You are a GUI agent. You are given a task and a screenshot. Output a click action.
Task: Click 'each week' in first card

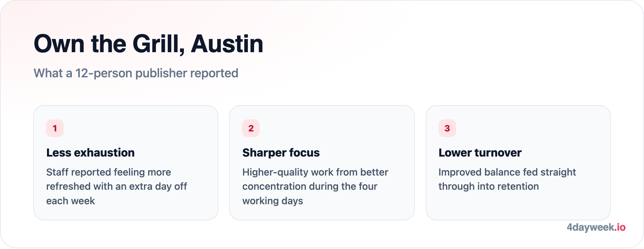71,201
